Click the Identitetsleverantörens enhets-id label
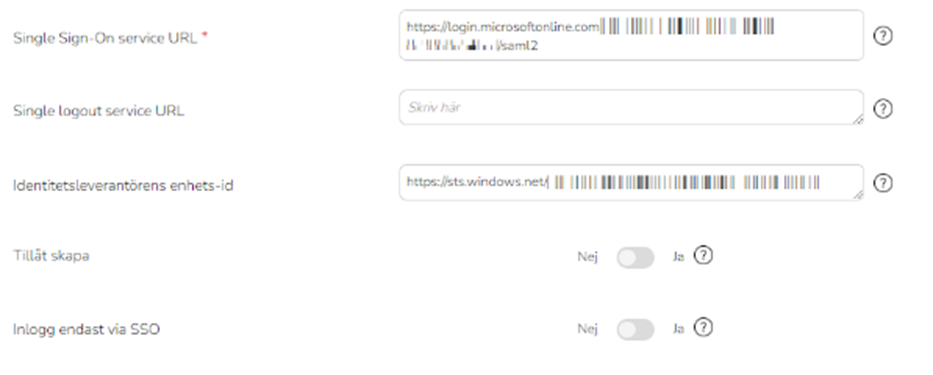 click(x=123, y=185)
